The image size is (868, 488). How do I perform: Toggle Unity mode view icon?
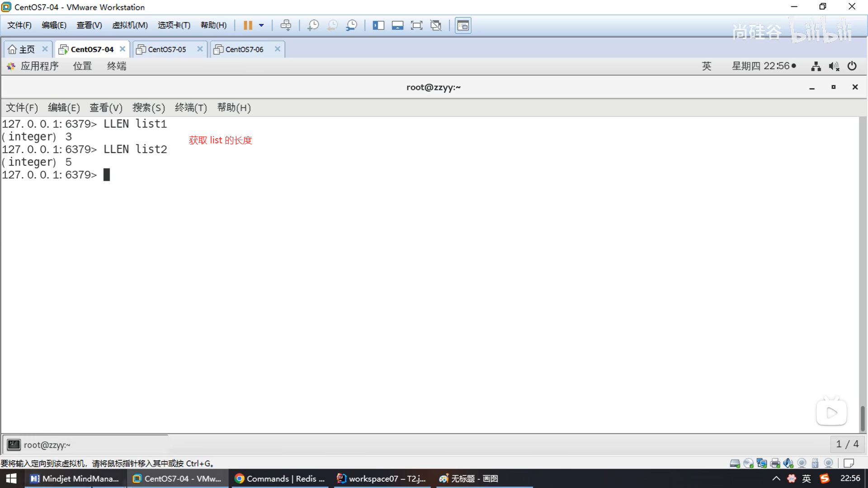coord(436,25)
